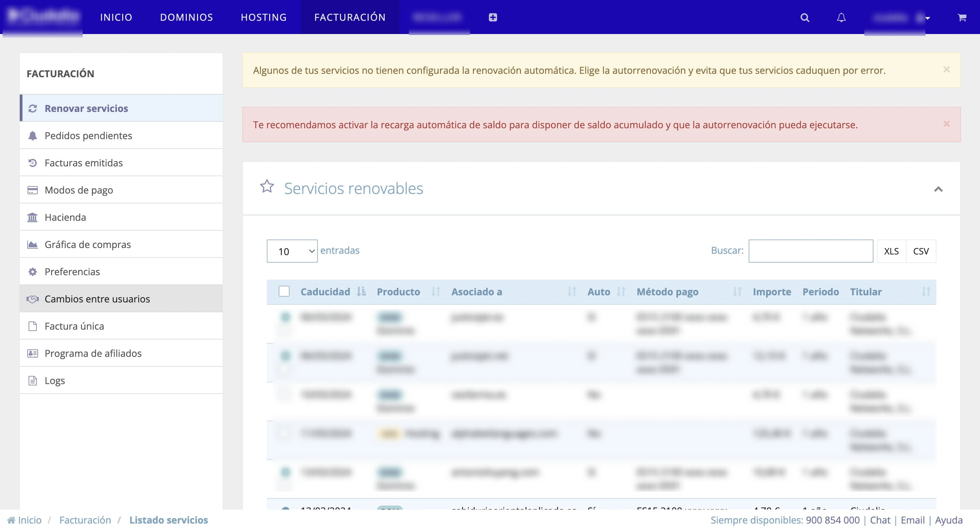980x530 pixels.
Task: Open the notifications bell in the top bar
Action: (x=842, y=17)
